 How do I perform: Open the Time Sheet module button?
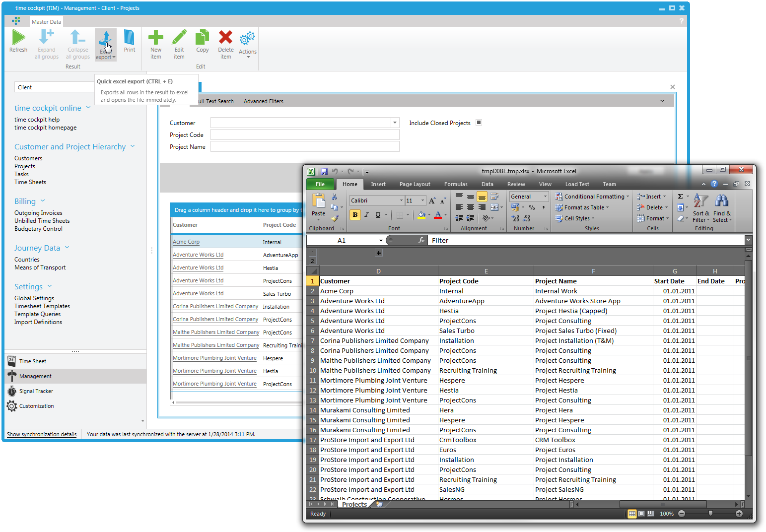point(75,361)
